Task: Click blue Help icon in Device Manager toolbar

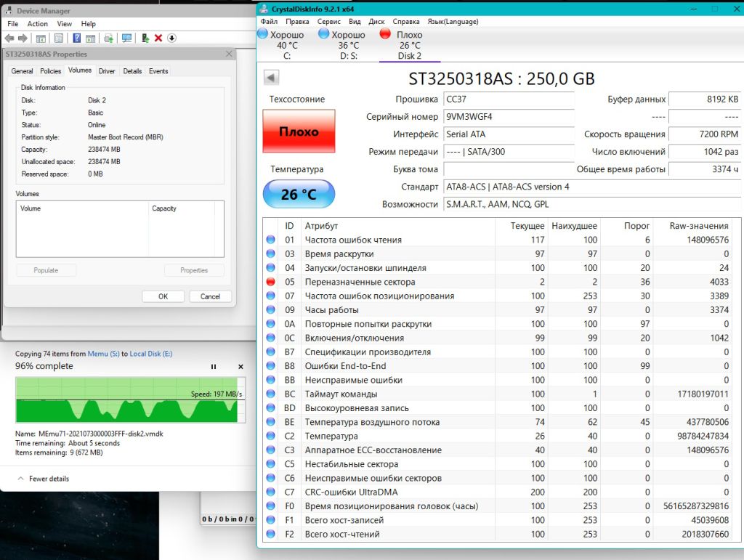Action: [76, 38]
